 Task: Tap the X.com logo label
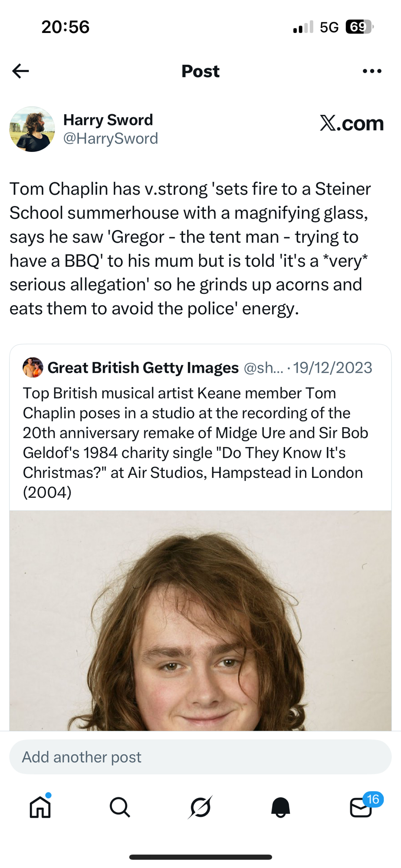click(352, 124)
